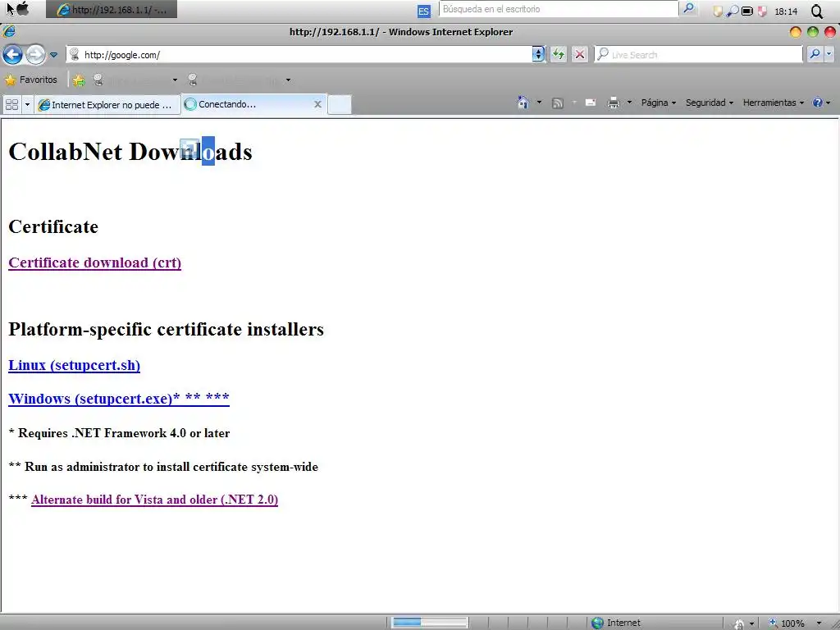Expand first favorites bar item dropdown arrow
The height and width of the screenshot is (630, 840).
pyautogui.click(x=175, y=80)
